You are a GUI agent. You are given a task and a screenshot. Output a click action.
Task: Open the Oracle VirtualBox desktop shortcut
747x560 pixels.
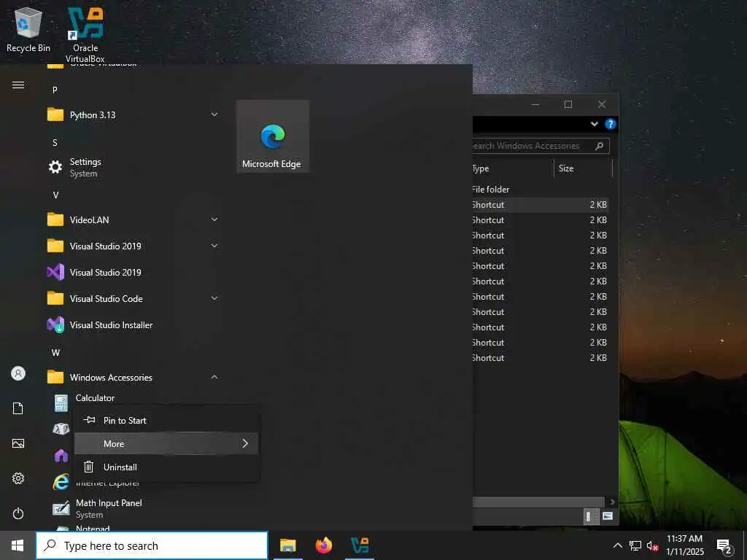pyautogui.click(x=85, y=34)
